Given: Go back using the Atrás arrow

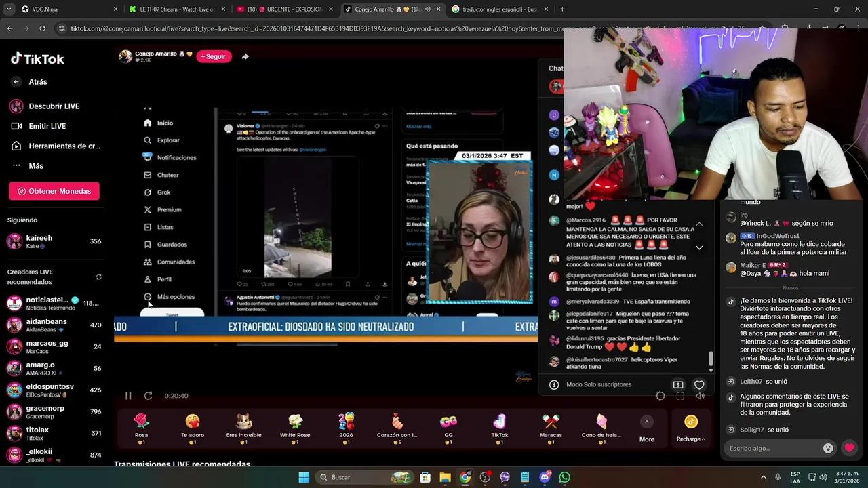Looking at the screenshot, I should click(x=16, y=82).
